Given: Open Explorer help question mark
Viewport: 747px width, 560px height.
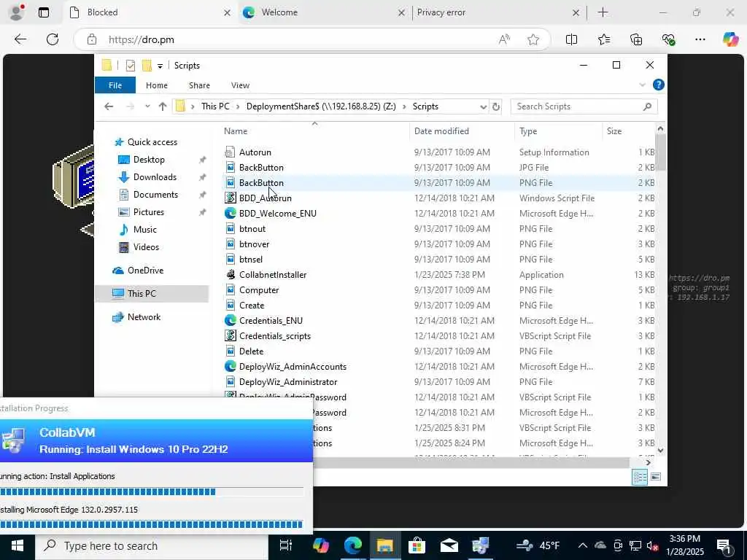Looking at the screenshot, I should (x=659, y=85).
